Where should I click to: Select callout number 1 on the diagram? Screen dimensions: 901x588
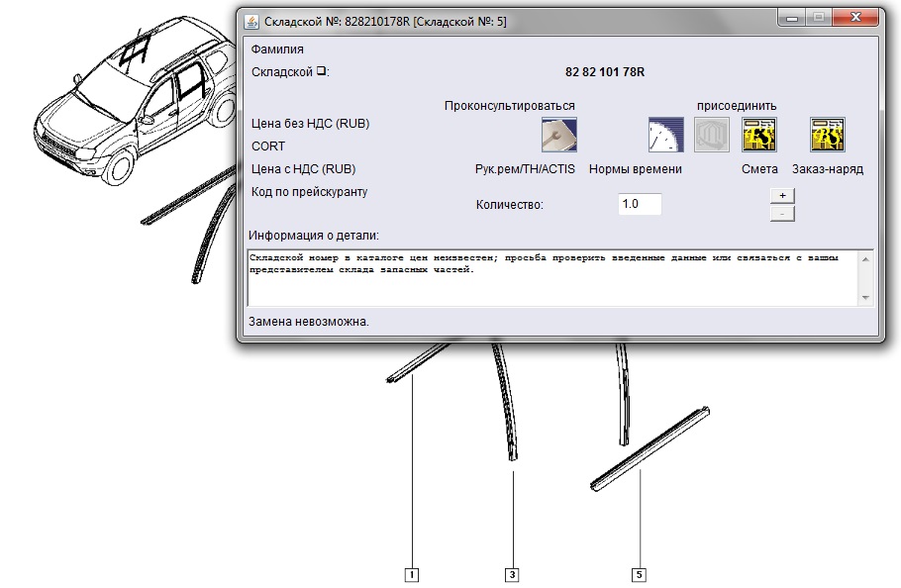[x=412, y=574]
